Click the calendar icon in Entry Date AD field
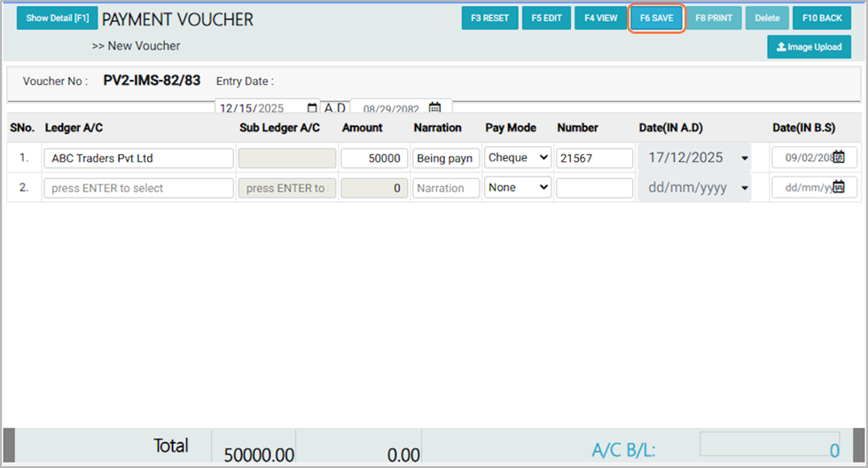This screenshot has width=868, height=468. (311, 108)
